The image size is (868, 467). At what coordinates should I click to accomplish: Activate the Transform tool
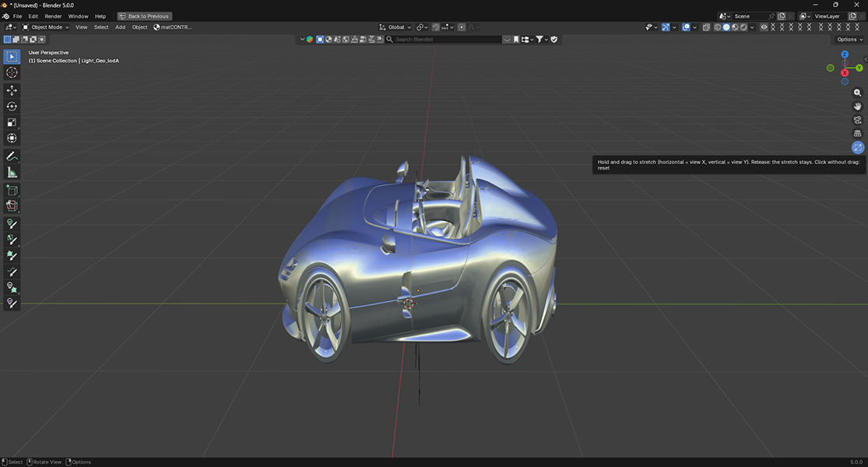click(x=12, y=139)
